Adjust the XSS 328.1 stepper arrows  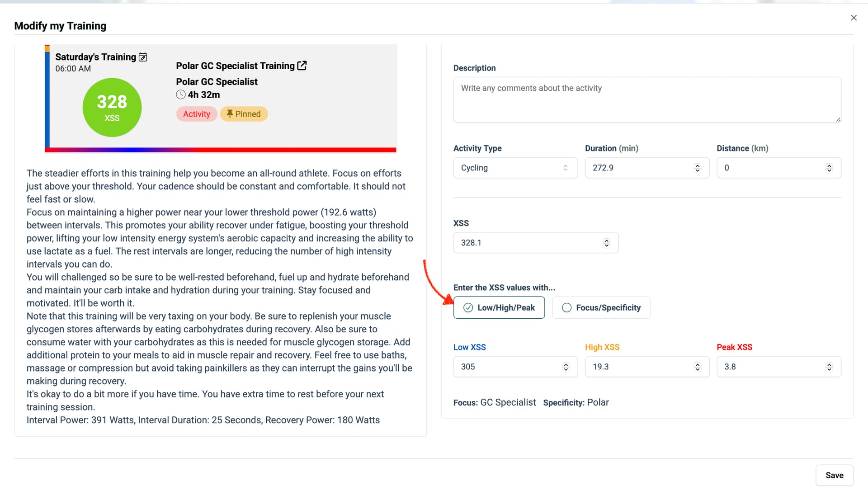click(607, 243)
